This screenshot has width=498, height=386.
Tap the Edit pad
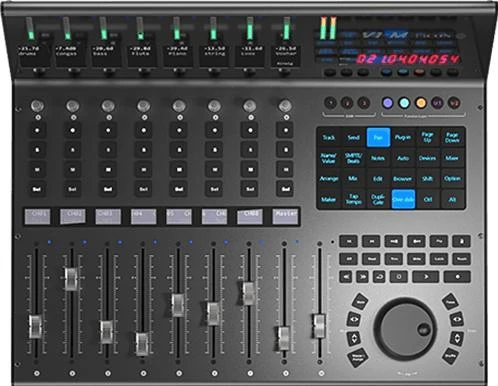[x=378, y=179]
